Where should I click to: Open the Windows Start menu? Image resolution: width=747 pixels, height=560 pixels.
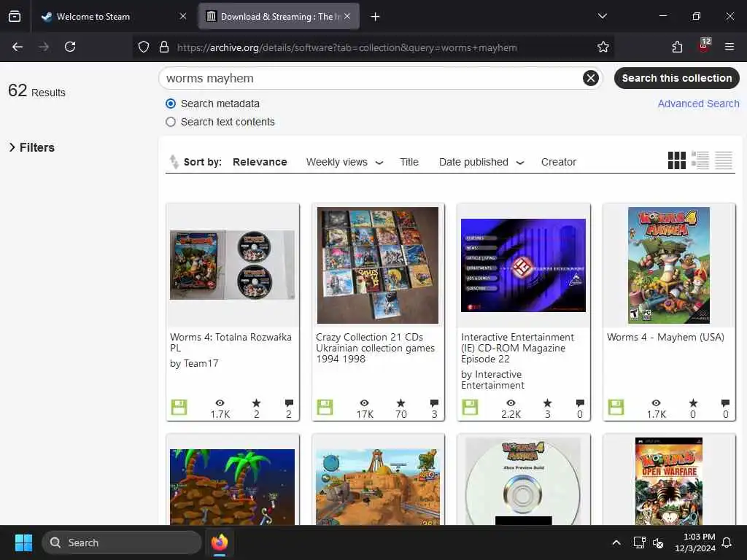[x=23, y=542]
